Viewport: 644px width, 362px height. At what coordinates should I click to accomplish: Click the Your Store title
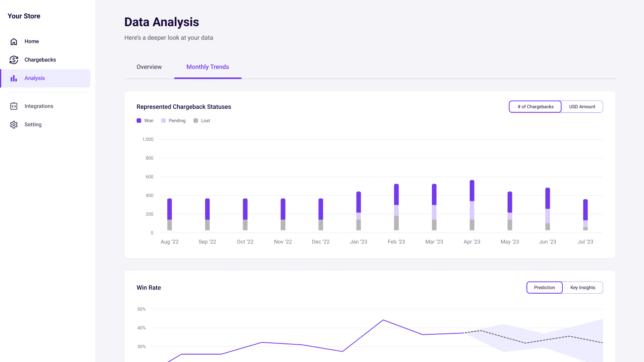24,16
